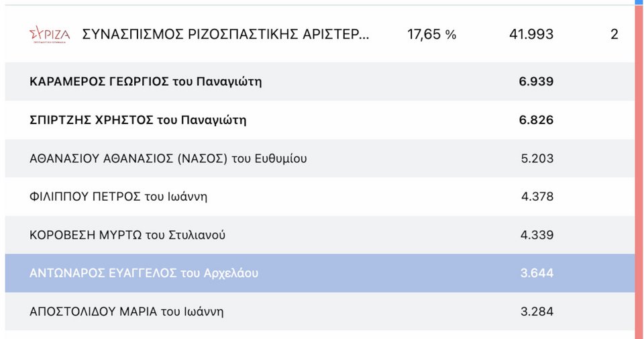
Task: Click the pink vertical scrollbar at right
Action: (x=639, y=175)
